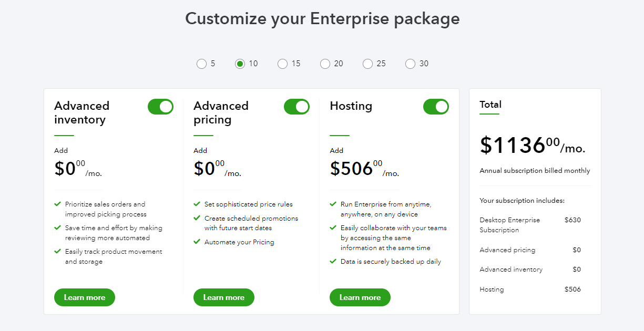Turn off the Hosting toggle
Viewport: 644px width, 331px height.
coord(436,106)
